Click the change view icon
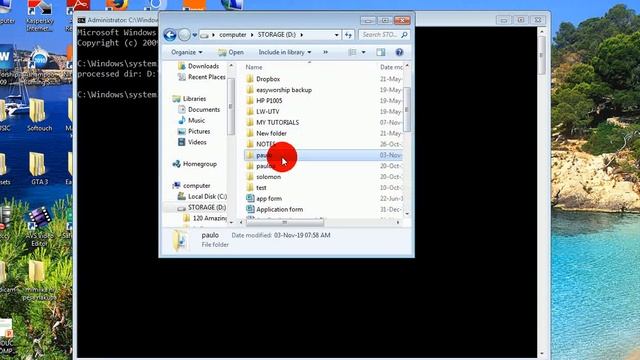Screen dimensions: 640x360 (x=352, y=52)
